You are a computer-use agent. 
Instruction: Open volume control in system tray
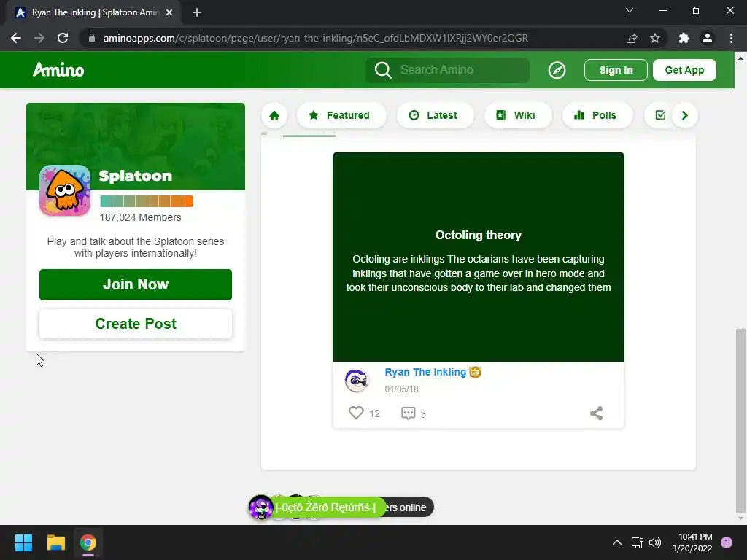pos(655,542)
